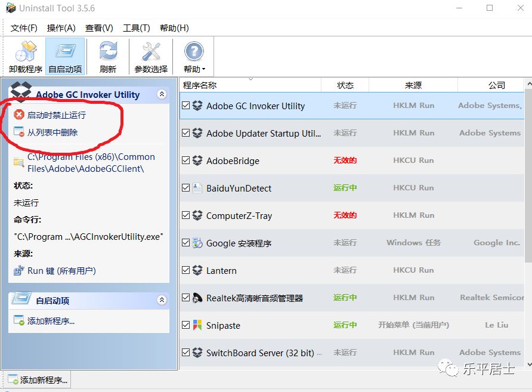Click the Lantern row icon
Screen dimensions: 532x392
click(197, 270)
